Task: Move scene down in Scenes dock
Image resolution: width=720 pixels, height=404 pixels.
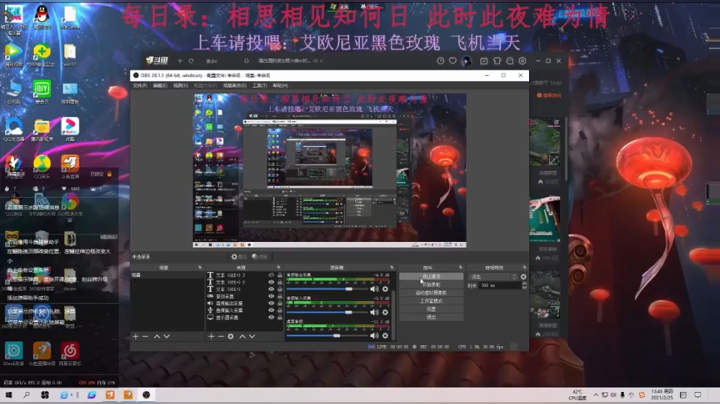Action: point(167,337)
